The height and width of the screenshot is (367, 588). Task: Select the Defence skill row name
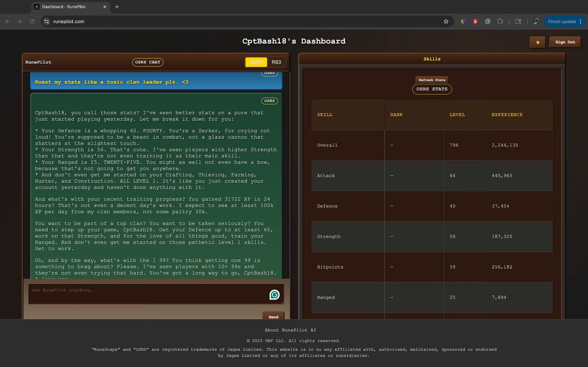[x=327, y=206]
